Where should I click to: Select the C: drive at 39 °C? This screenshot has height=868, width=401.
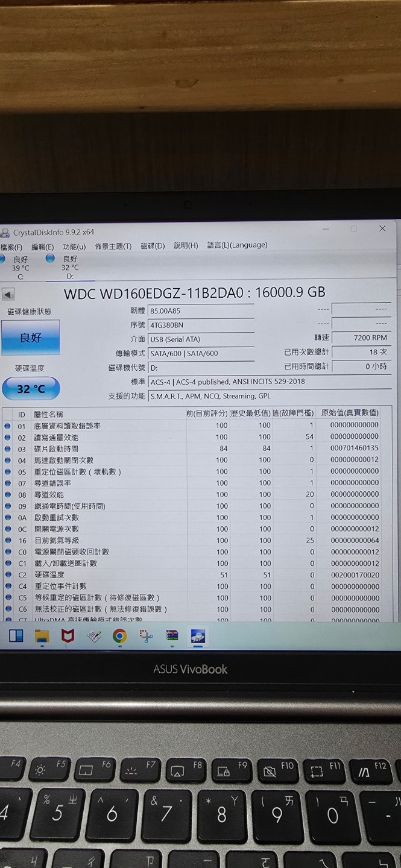(19, 268)
